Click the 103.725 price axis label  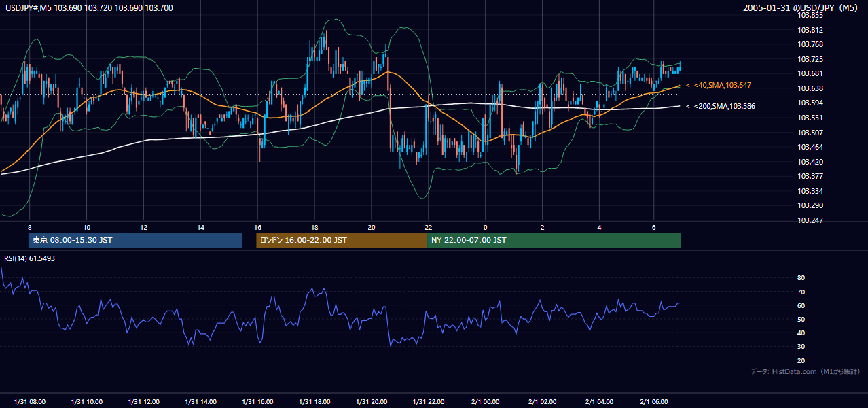(810, 60)
